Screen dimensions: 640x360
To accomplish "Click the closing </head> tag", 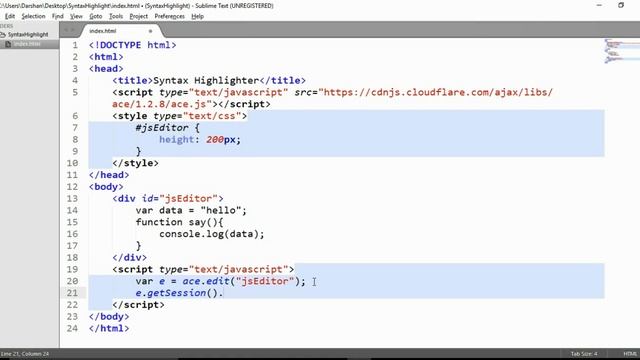I will pyautogui.click(x=109, y=175).
